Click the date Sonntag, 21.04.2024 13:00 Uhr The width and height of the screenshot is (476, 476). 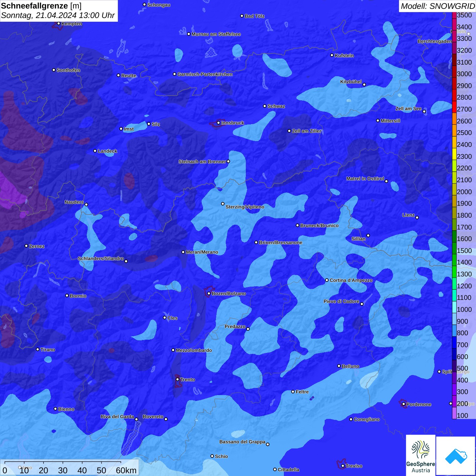click(58, 15)
